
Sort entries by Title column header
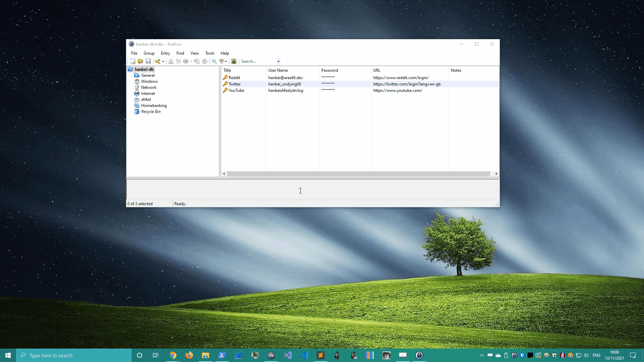coord(244,70)
